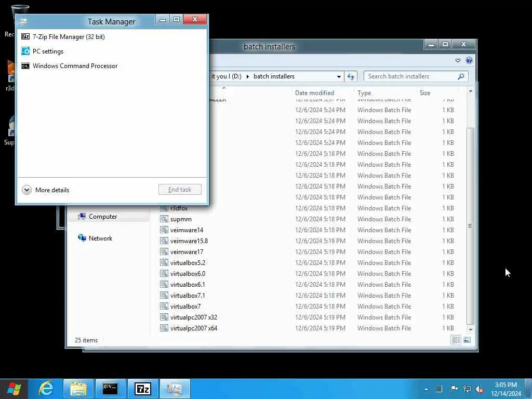Click the Task Manager title bar icon

pyautogui.click(x=23, y=21)
